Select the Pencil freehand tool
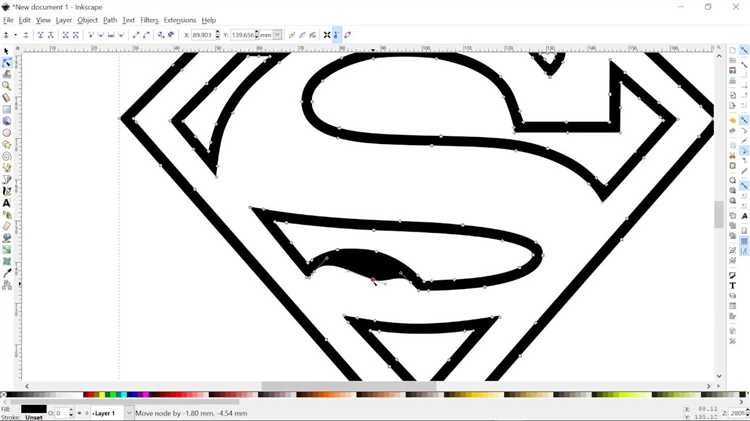 click(6, 168)
